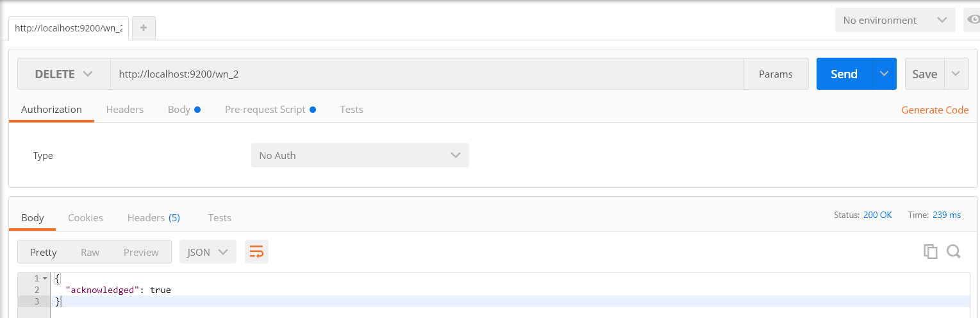Open the Pre-request Script tab
Screen dimensions: 980x318
(x=270, y=109)
